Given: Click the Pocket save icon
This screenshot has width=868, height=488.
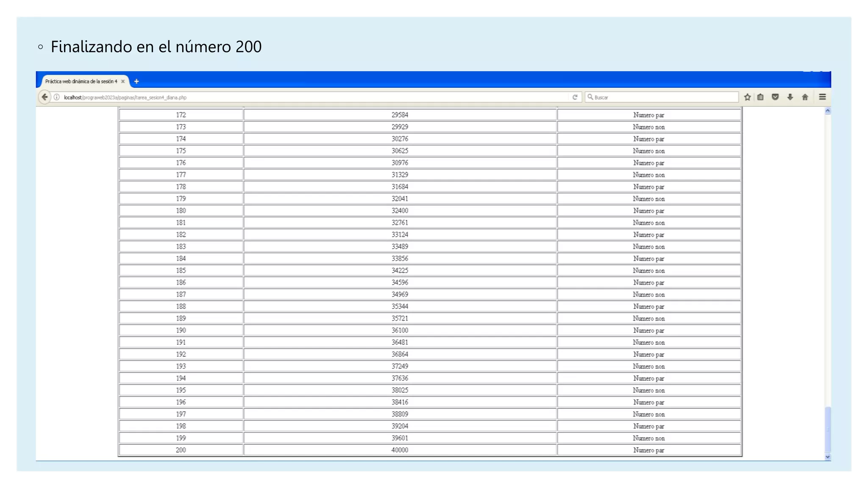Looking at the screenshot, I should pyautogui.click(x=775, y=97).
